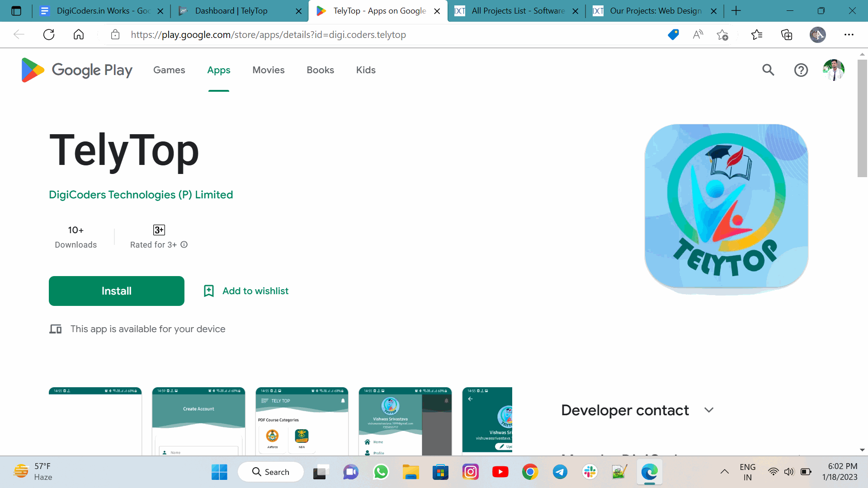Viewport: 868px width, 488px height.
Task: Close the Dashboard | TelyTop tab
Action: (299, 11)
